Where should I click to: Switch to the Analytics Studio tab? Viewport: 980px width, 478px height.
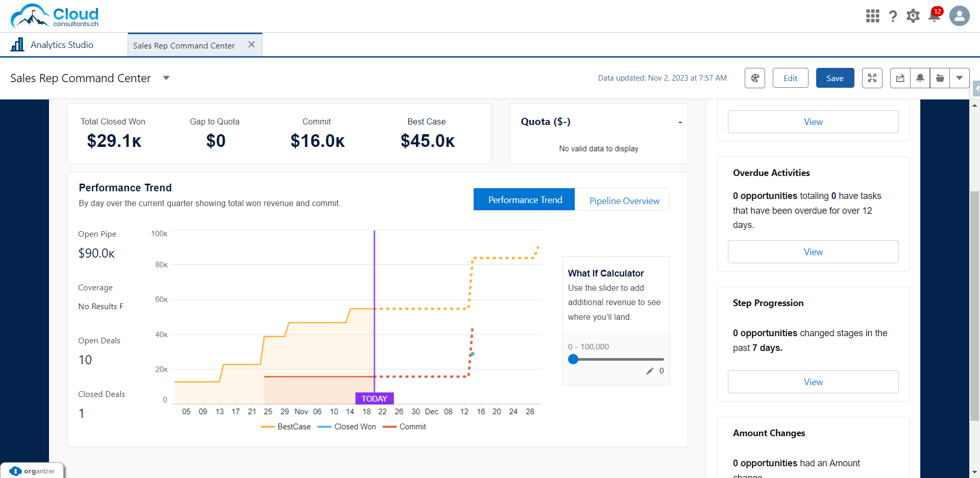click(61, 45)
